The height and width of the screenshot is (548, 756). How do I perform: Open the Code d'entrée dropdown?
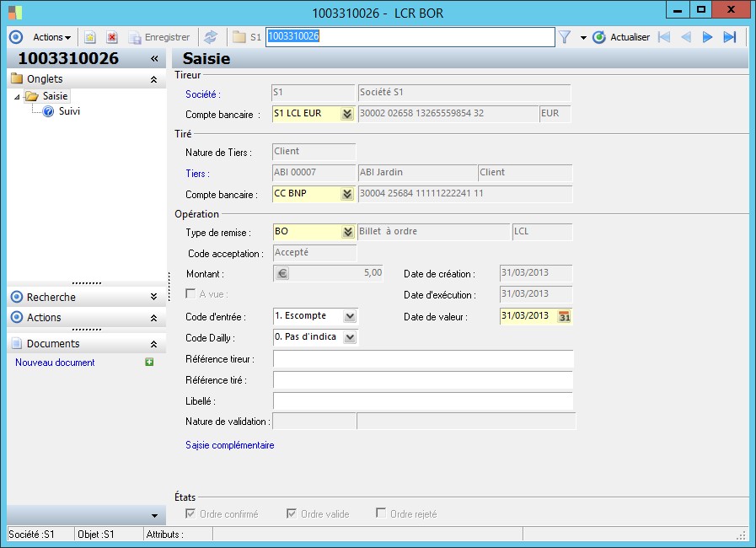(350, 316)
